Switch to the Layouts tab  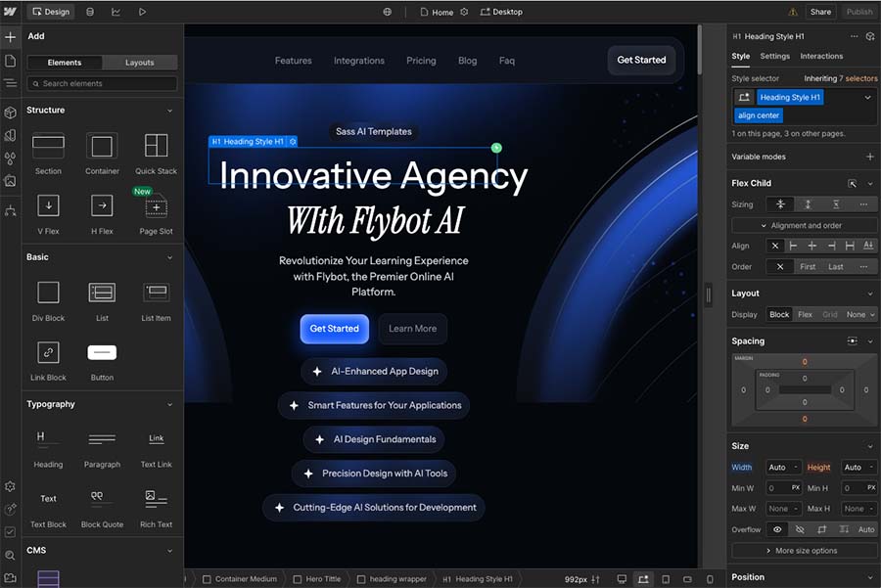[x=139, y=63]
